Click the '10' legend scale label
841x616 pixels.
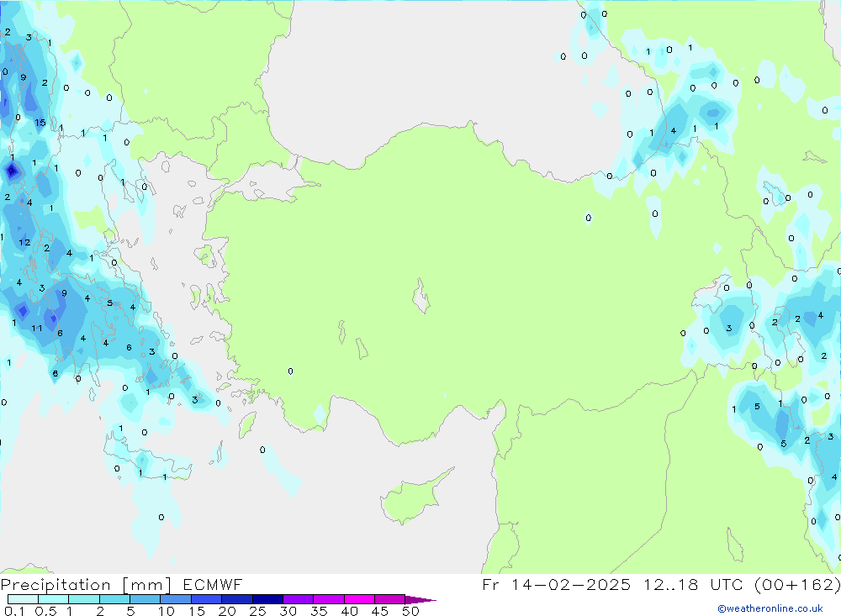point(167,611)
